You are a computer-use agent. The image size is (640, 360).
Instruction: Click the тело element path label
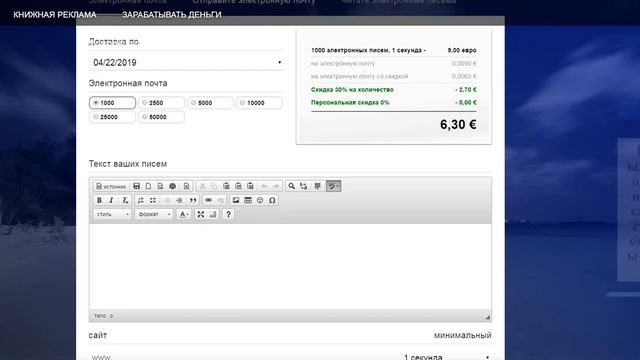pyautogui.click(x=100, y=316)
